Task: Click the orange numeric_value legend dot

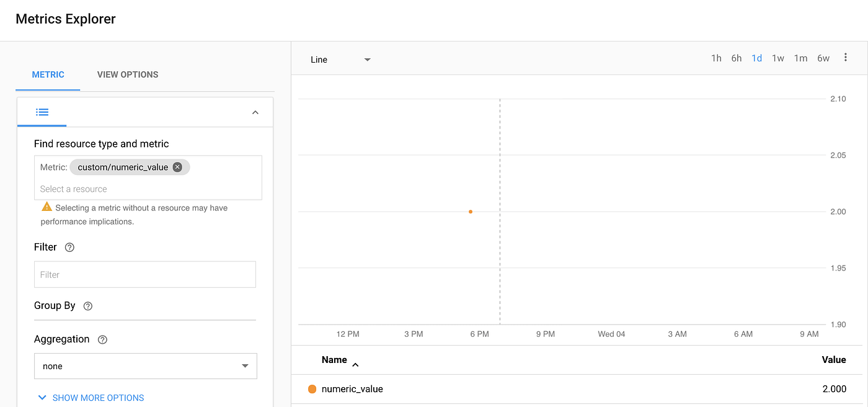Action: pyautogui.click(x=311, y=389)
